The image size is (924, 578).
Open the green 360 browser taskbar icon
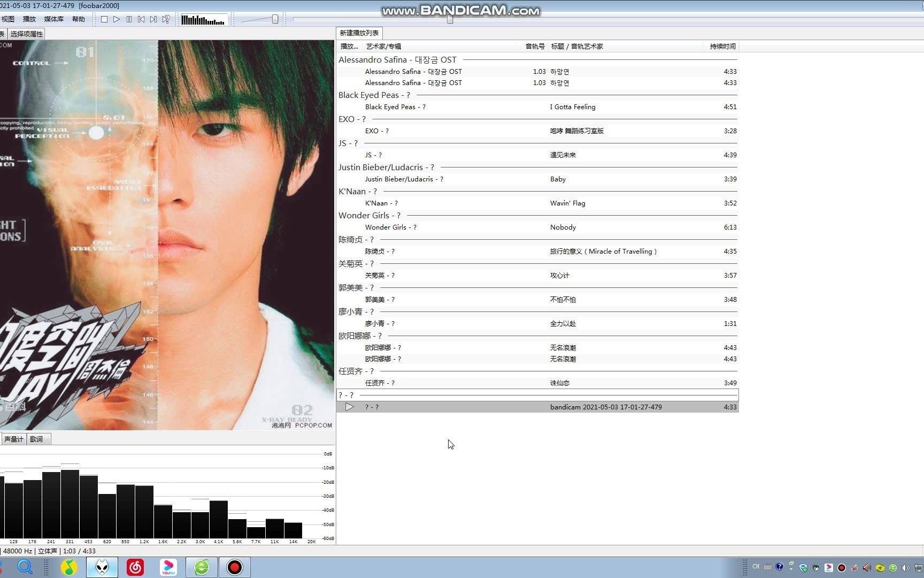click(202, 567)
